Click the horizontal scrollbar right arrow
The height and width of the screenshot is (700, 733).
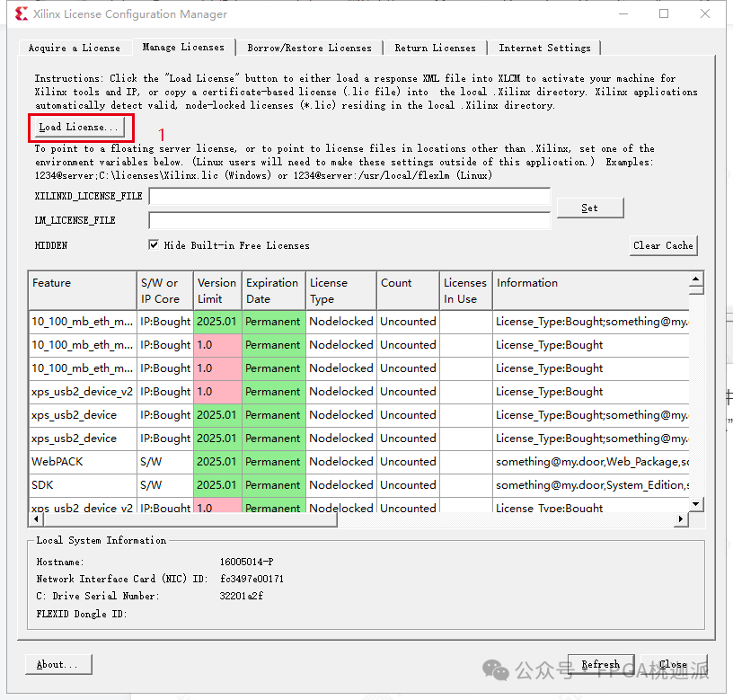coord(680,518)
